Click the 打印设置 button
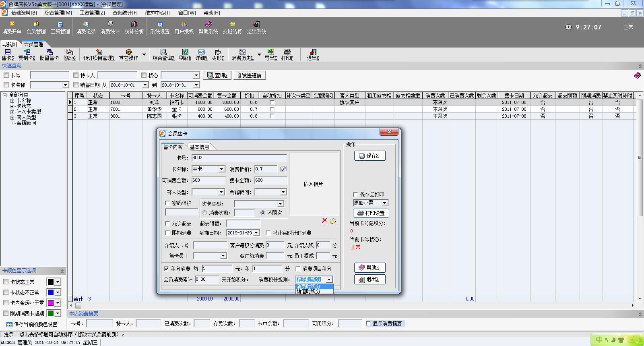The width and height of the screenshot is (644, 346). [x=371, y=213]
